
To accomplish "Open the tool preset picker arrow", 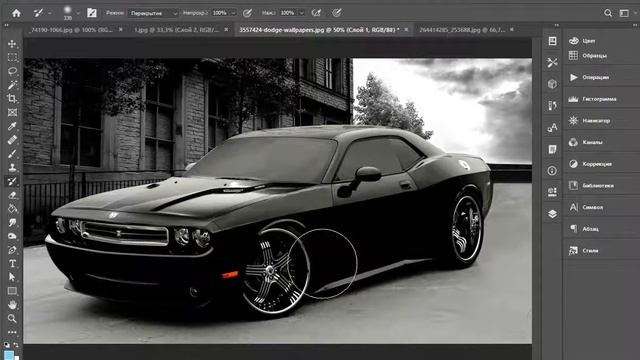I will [50, 13].
